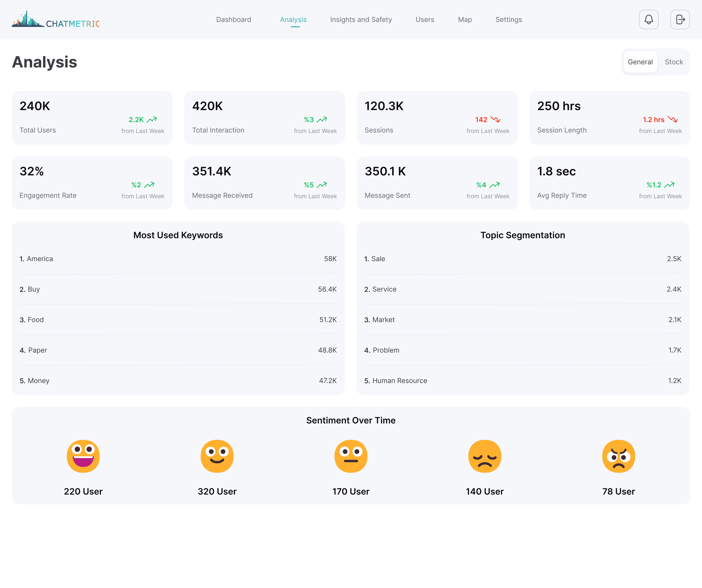The width and height of the screenshot is (702, 588).
Task: Go to Insights and Safety page
Action: coord(361,19)
